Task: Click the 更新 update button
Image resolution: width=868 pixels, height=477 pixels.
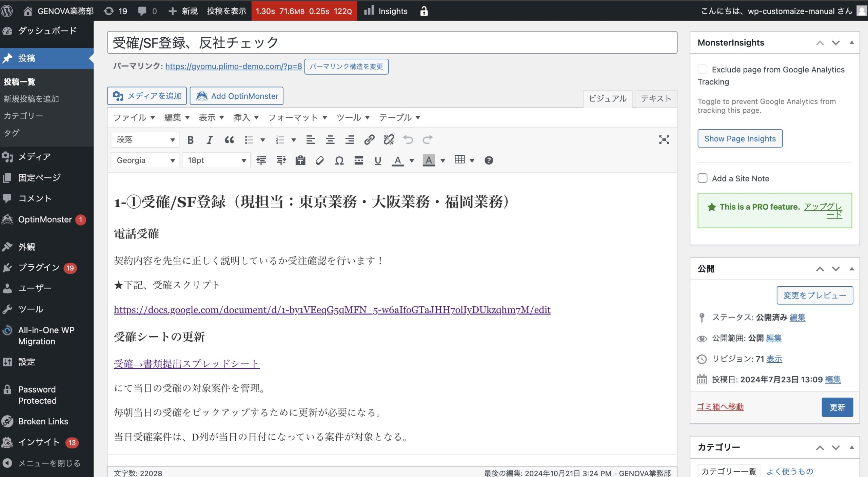Action: (x=837, y=407)
